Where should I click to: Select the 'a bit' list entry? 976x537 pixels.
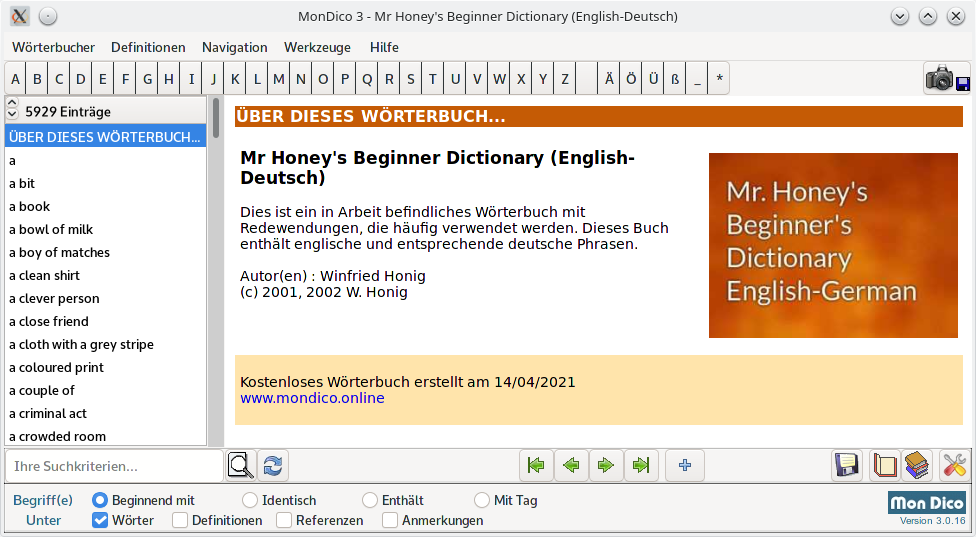[105, 184]
